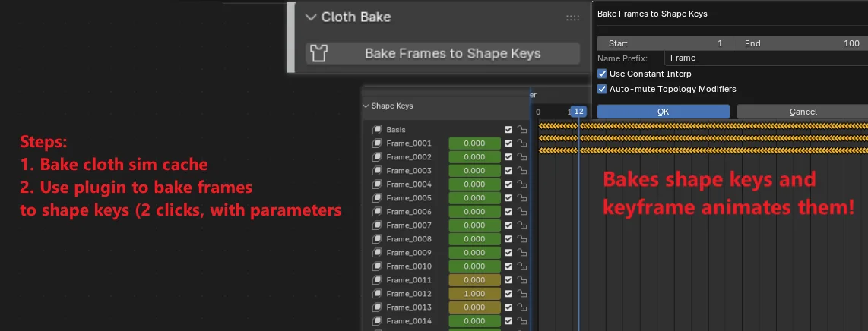Toggle the lock icon on Frame_0006 row
This screenshot has height=331, width=868.
(x=521, y=212)
